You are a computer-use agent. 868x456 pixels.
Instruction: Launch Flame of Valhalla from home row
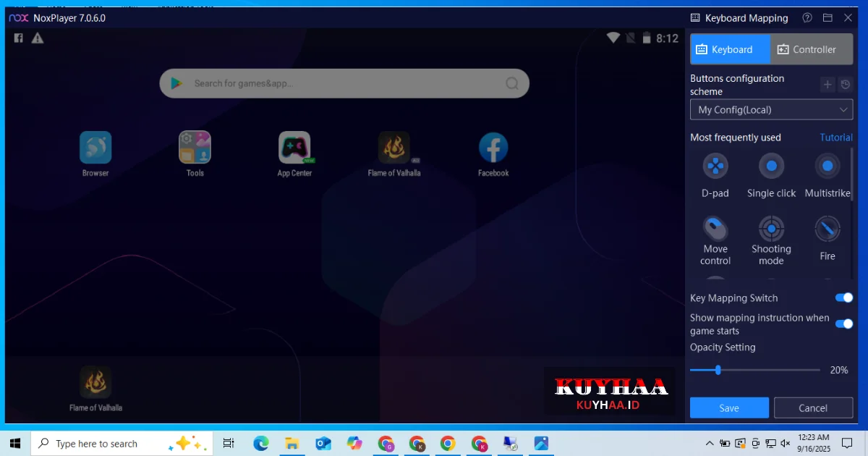tap(394, 148)
